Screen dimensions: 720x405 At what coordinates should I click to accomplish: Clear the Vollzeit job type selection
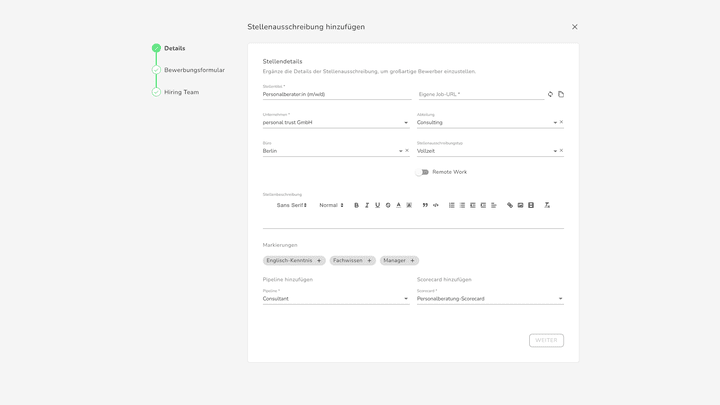(561, 151)
